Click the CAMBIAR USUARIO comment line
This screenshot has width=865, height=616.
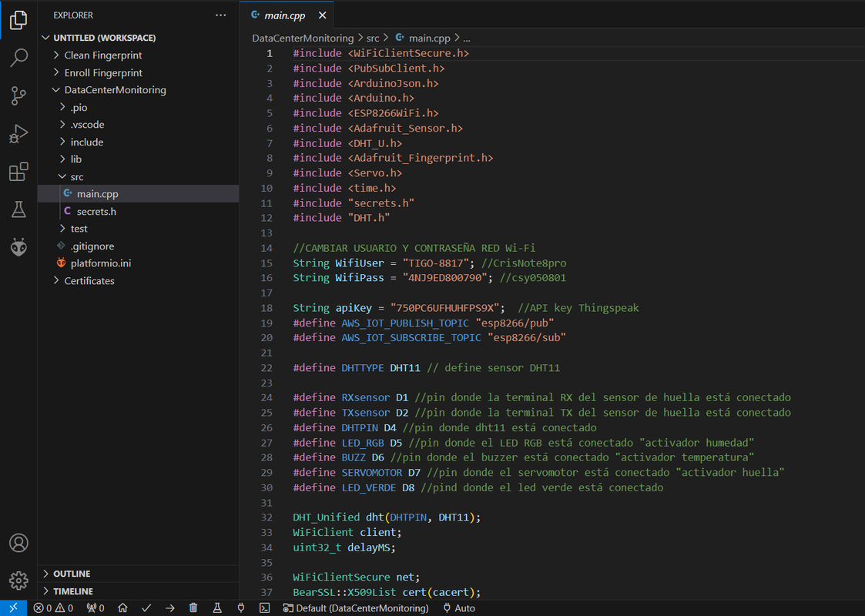pyautogui.click(x=414, y=248)
